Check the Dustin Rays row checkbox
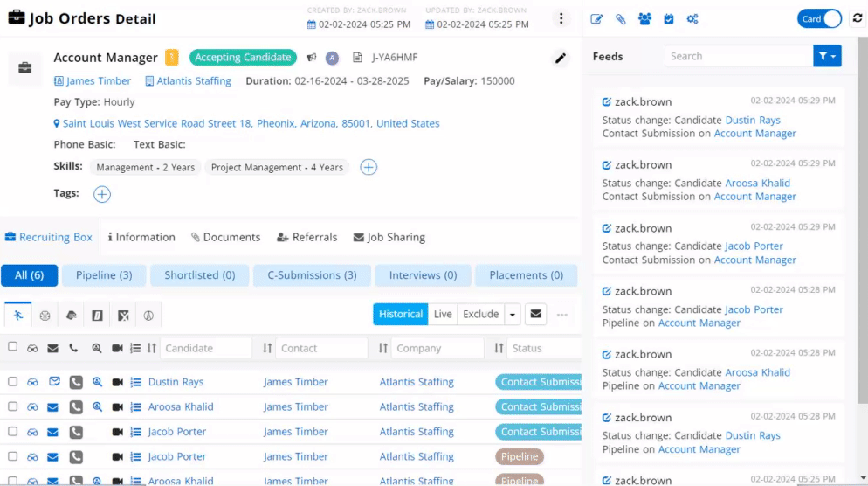This screenshot has height=486, width=868. click(x=12, y=381)
